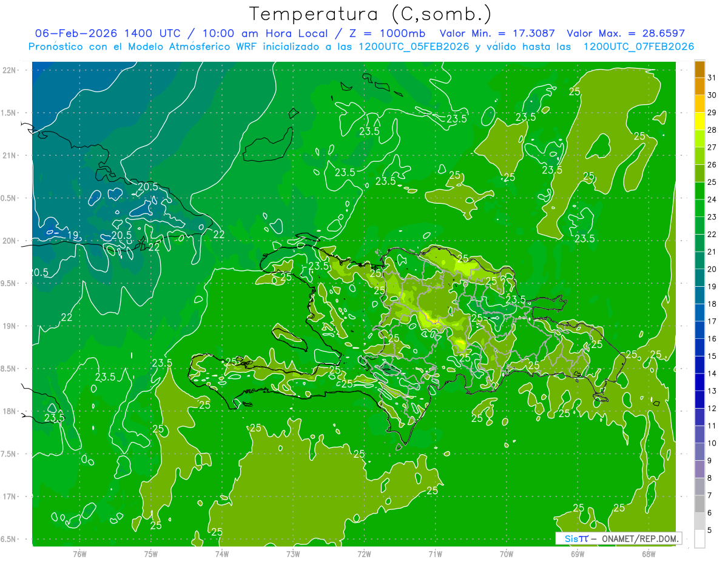The width and height of the screenshot is (728, 562).
Task: Click the legend value "31"
Action: [x=712, y=78]
